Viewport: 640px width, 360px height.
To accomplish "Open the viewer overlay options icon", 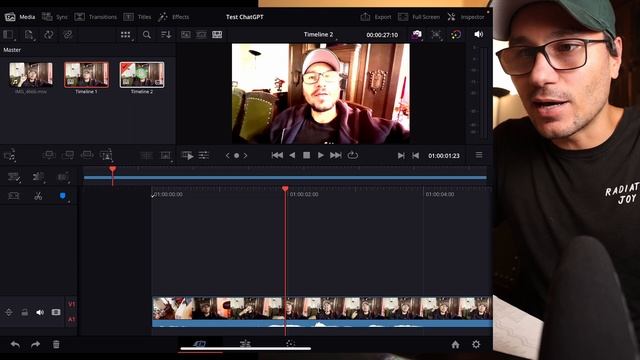I will (x=166, y=156).
